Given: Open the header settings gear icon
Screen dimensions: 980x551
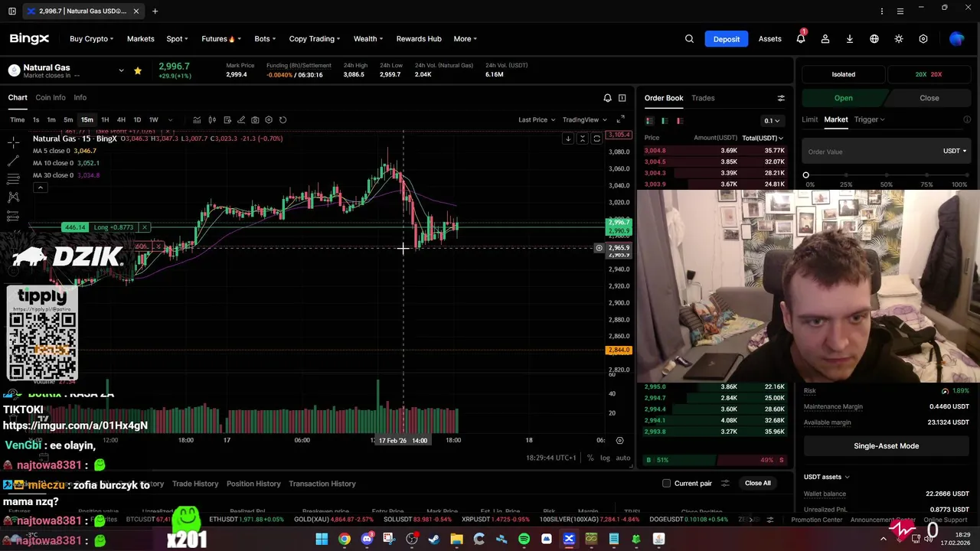Looking at the screenshot, I should (x=923, y=39).
